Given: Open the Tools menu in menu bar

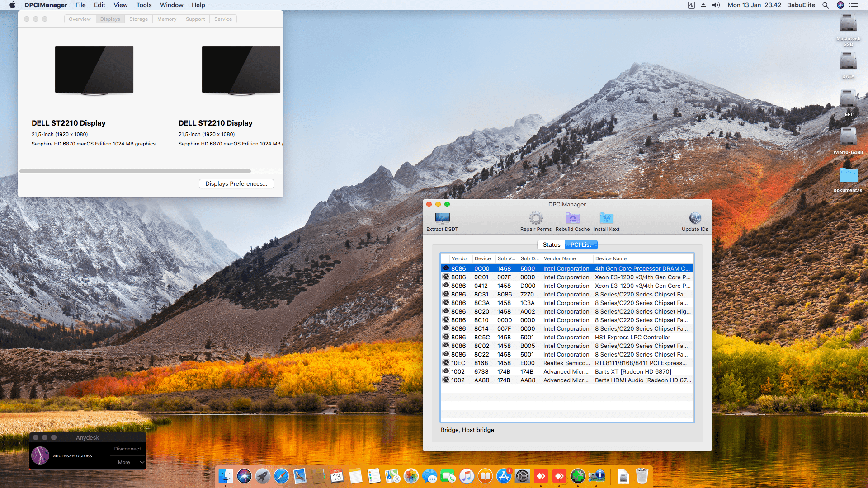Looking at the screenshot, I should pos(144,5).
